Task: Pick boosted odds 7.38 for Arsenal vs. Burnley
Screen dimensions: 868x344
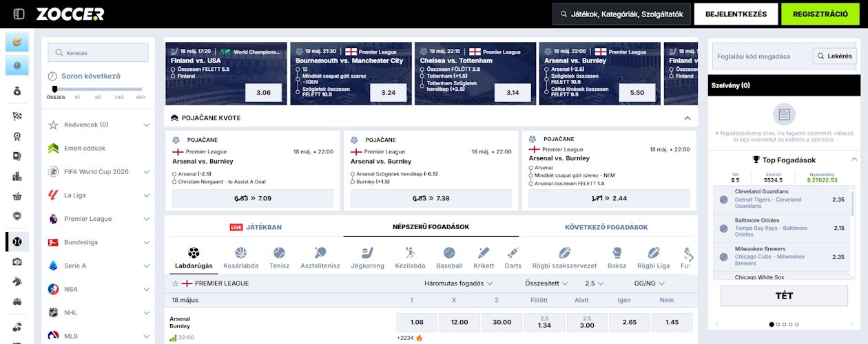Action: 431,198
